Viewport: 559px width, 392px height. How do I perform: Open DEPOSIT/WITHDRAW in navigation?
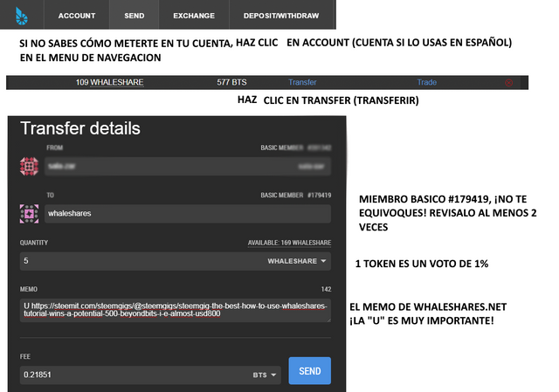281,16
